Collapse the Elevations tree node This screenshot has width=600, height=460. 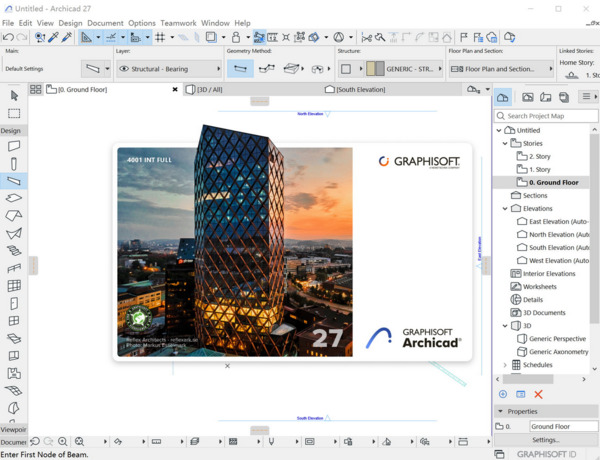point(505,209)
